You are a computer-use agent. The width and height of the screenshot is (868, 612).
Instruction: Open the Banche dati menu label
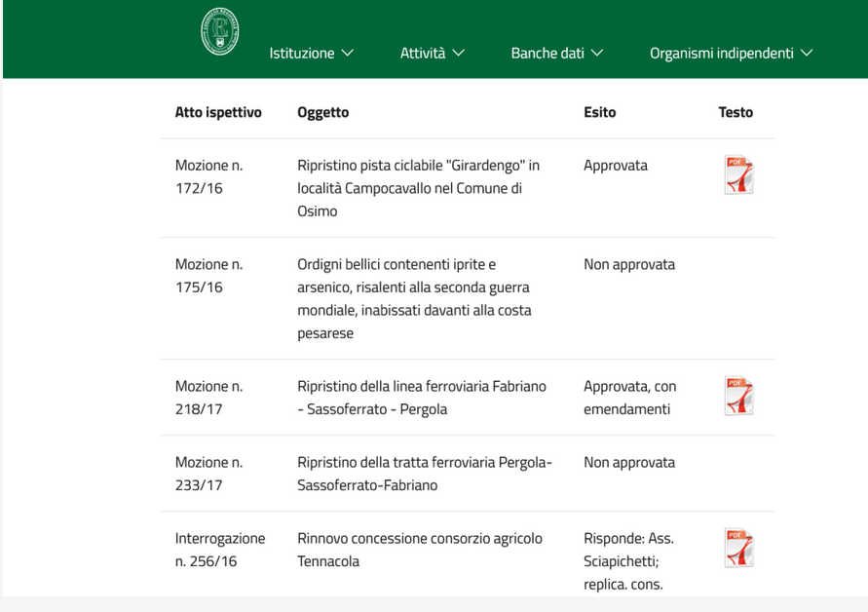coord(547,53)
